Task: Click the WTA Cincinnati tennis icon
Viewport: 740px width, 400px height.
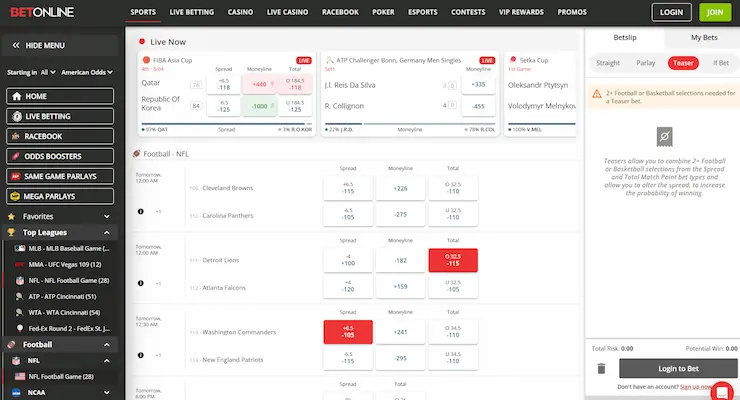Action: tap(19, 312)
